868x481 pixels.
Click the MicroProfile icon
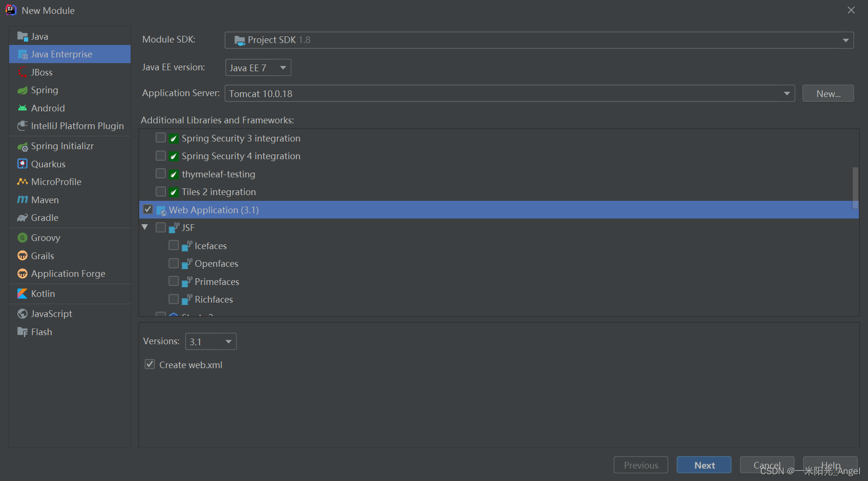tap(22, 182)
